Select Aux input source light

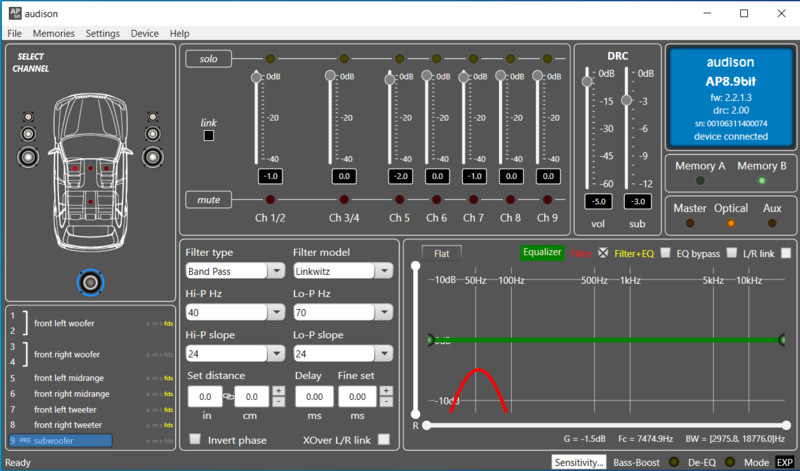pos(772,223)
